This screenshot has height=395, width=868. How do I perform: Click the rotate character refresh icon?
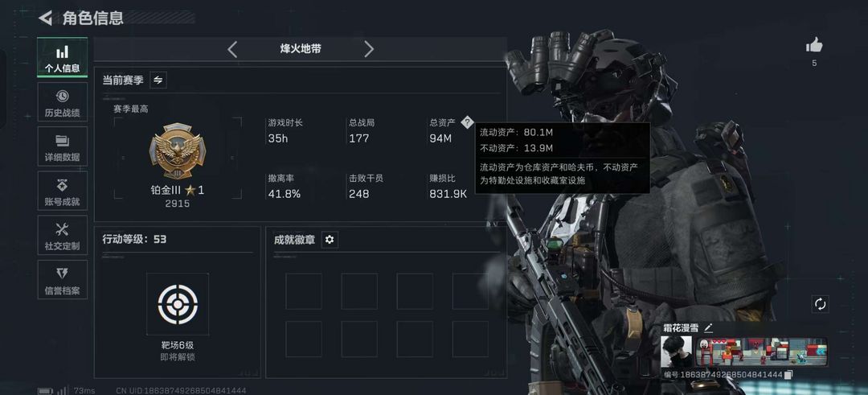coord(821,303)
